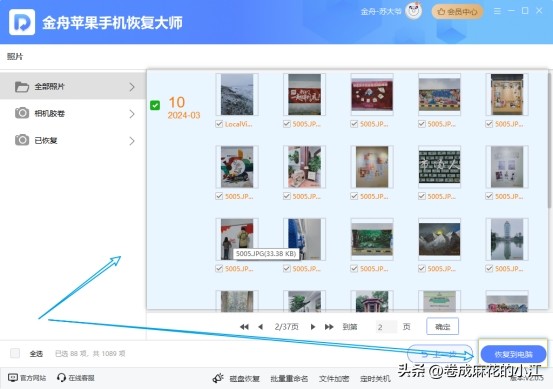
Task: Uncheck checkbox under black calligraphy wall photo
Action: [421, 196]
